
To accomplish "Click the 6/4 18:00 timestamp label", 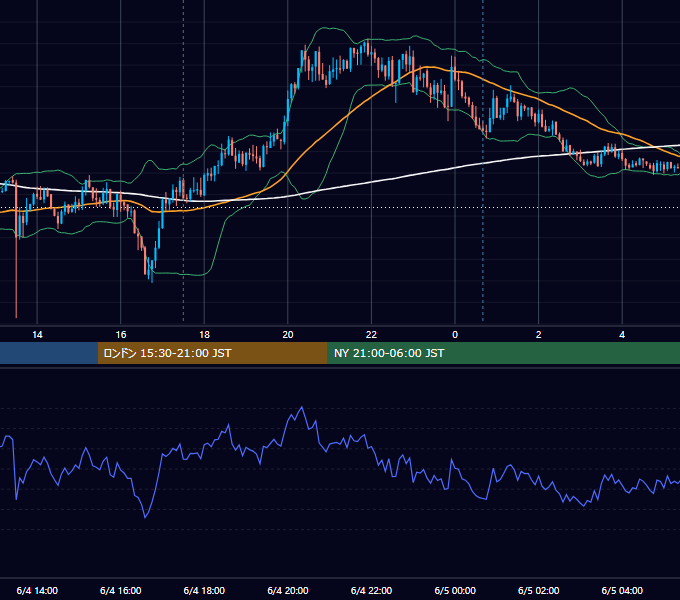I will click(x=204, y=590).
